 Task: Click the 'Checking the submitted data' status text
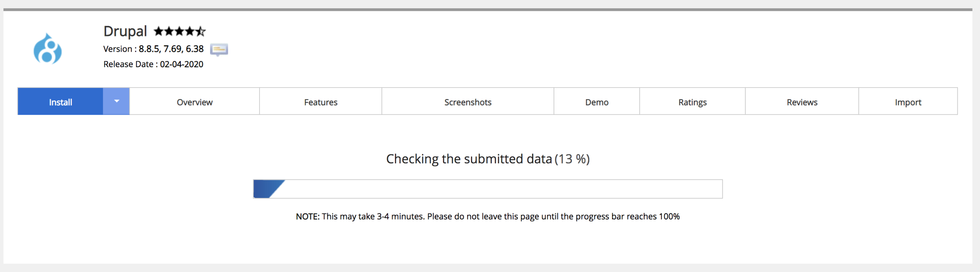point(469,159)
